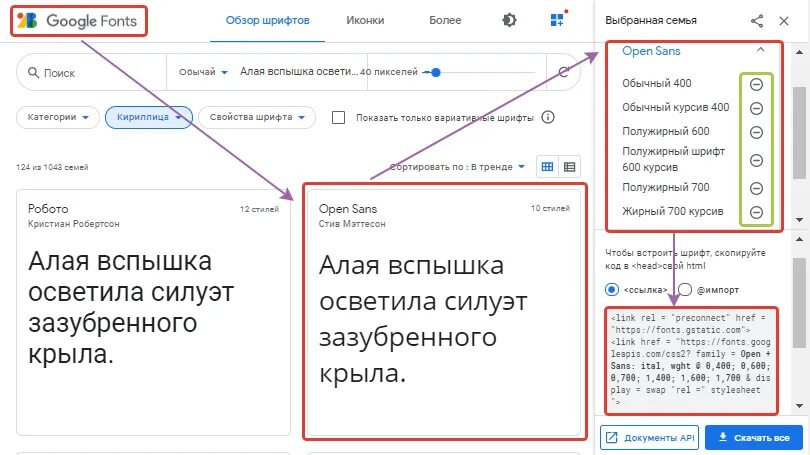The image size is (810, 455).
Task: Click the 12 стилей label on Роboto
Action: point(259,209)
